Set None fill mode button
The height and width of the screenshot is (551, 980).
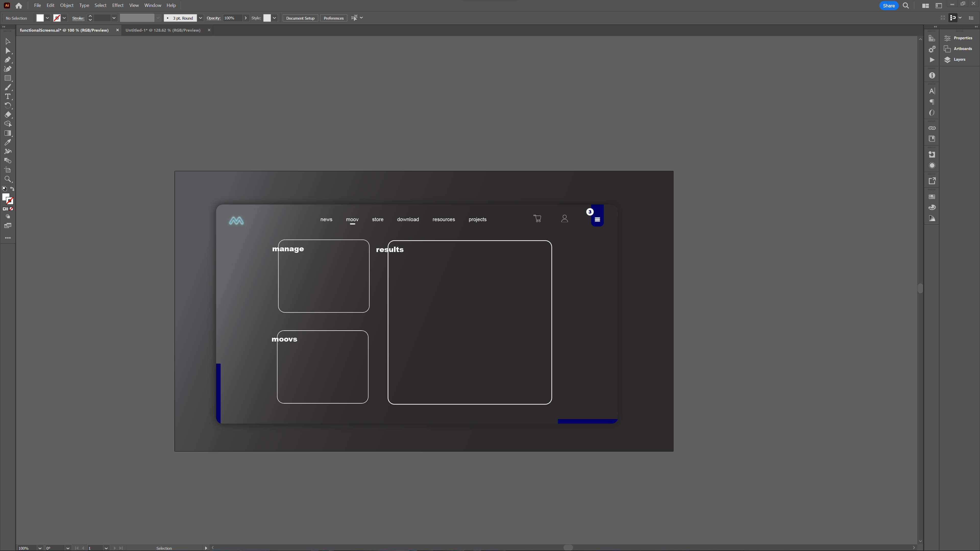(x=11, y=209)
